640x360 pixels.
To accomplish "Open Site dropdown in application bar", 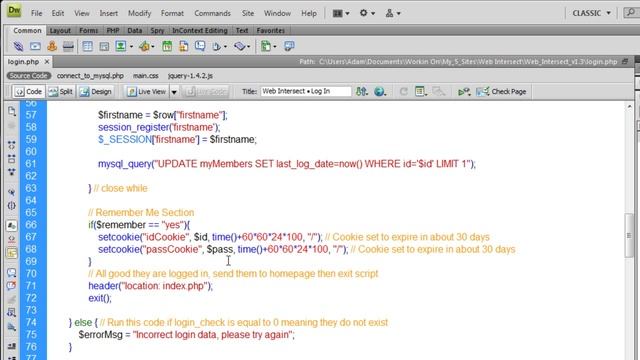I will (x=393, y=13).
